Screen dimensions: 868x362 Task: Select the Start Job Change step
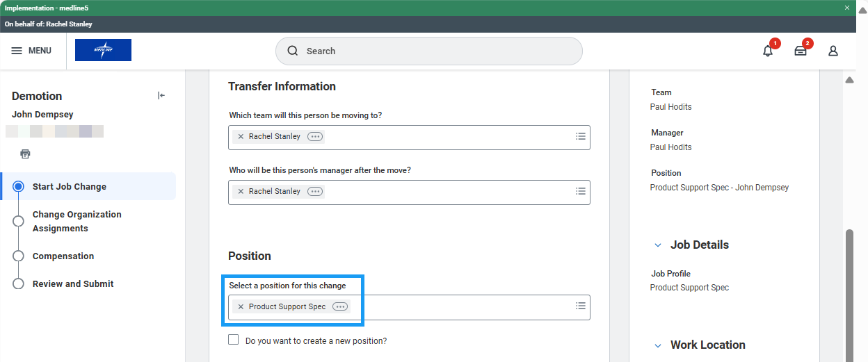[70, 186]
